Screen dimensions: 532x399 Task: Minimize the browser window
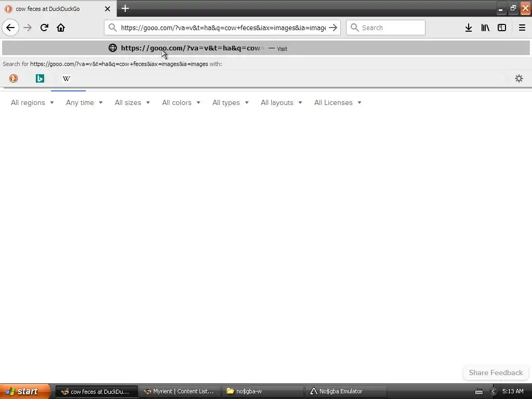coord(500,9)
